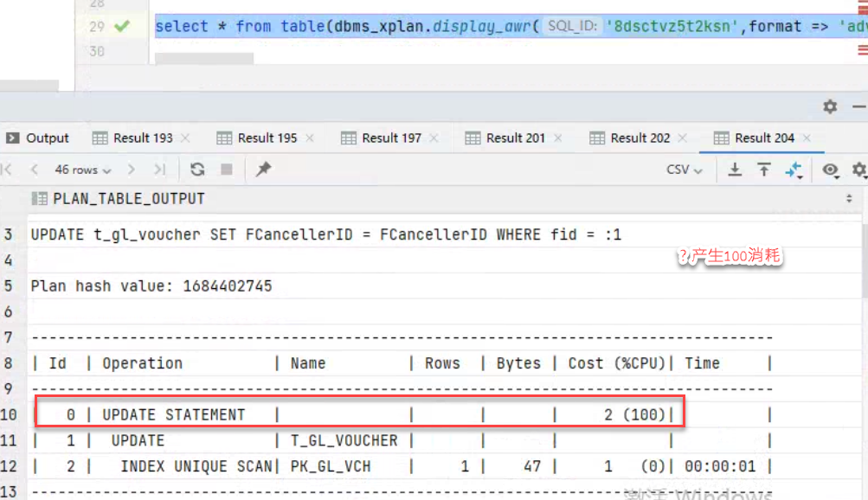
Task: Open the services panel gear options
Action: (x=830, y=106)
